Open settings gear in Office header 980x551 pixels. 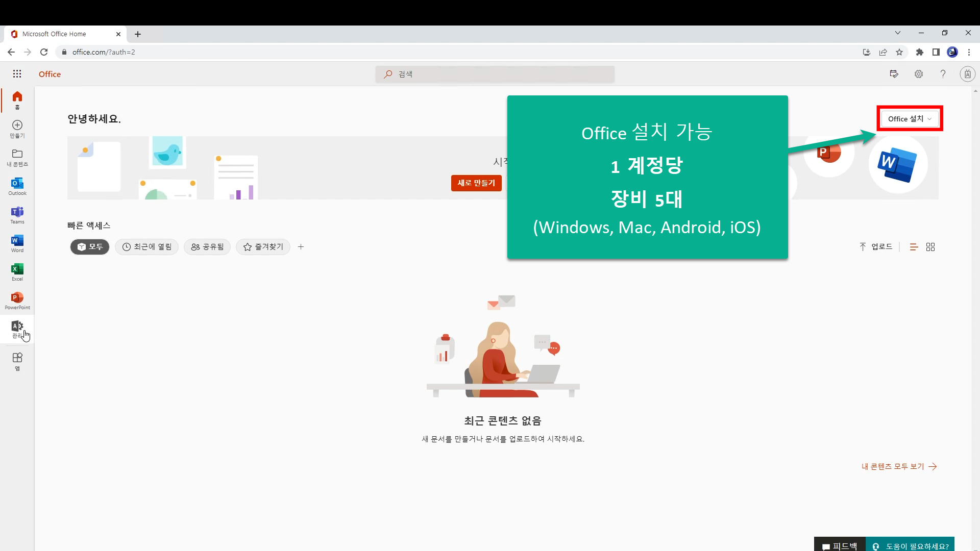tap(919, 74)
